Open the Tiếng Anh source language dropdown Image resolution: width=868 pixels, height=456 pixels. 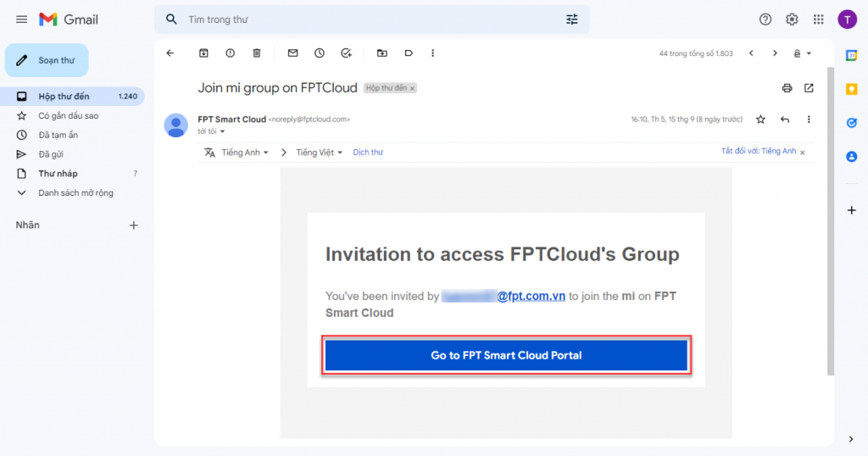click(245, 152)
